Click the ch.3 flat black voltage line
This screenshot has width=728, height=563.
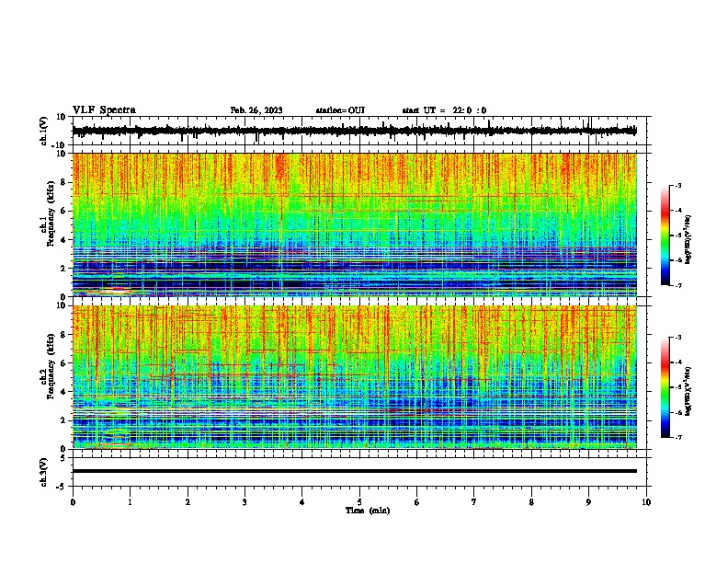(x=355, y=471)
